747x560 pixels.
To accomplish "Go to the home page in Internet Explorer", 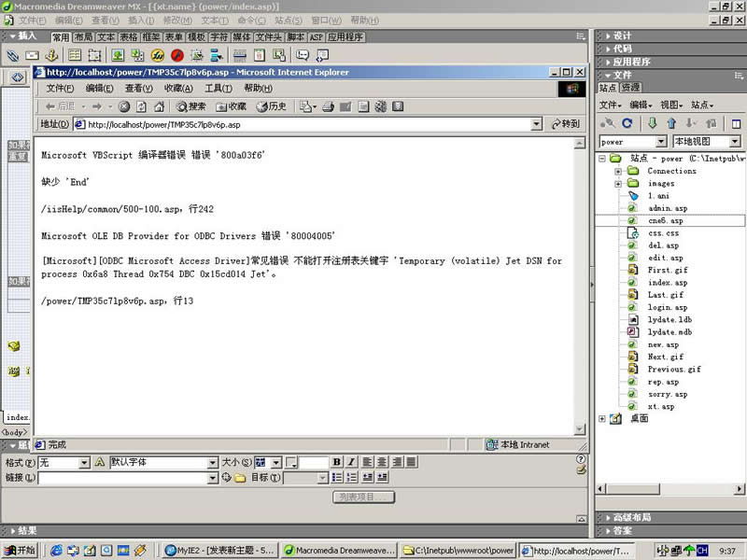I will (x=159, y=106).
